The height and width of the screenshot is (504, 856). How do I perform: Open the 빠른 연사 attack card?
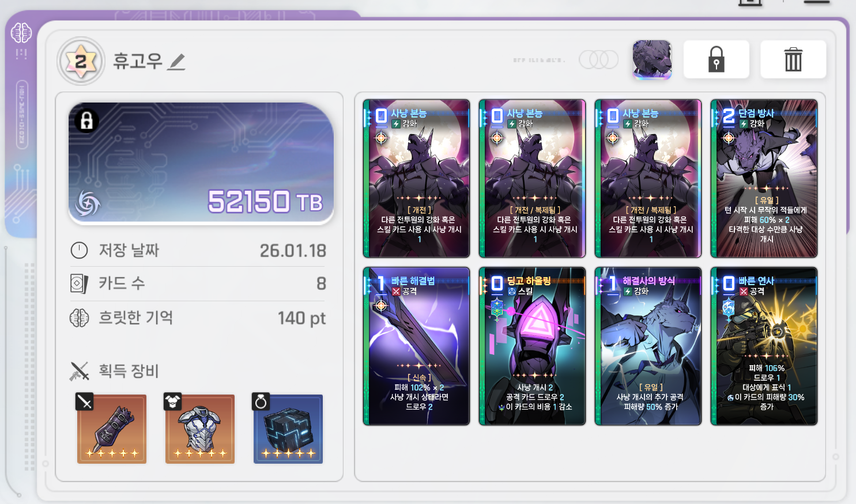click(x=764, y=346)
